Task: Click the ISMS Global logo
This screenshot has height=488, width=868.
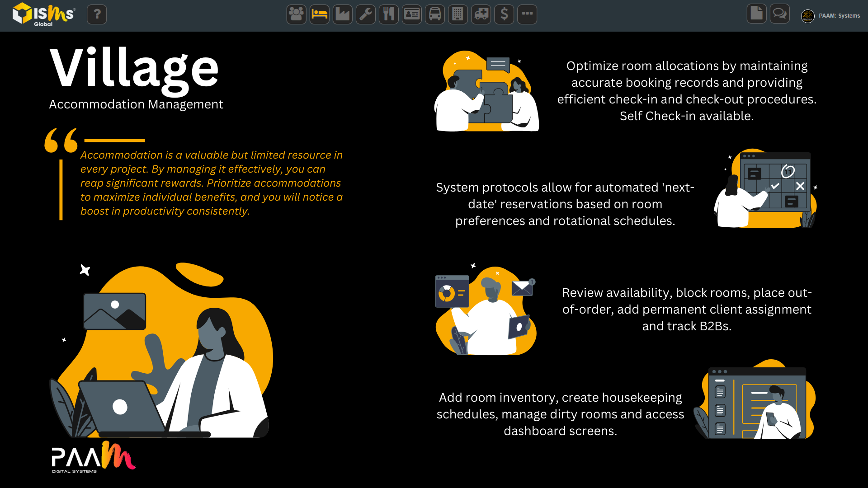Action: 44,14
